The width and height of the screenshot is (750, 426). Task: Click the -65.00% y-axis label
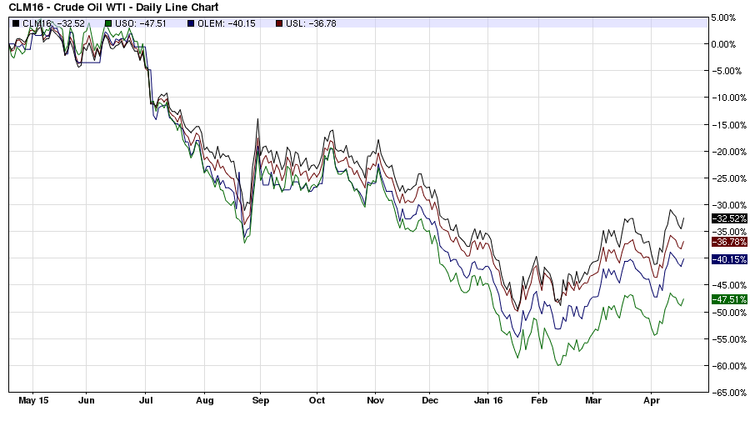point(726,393)
